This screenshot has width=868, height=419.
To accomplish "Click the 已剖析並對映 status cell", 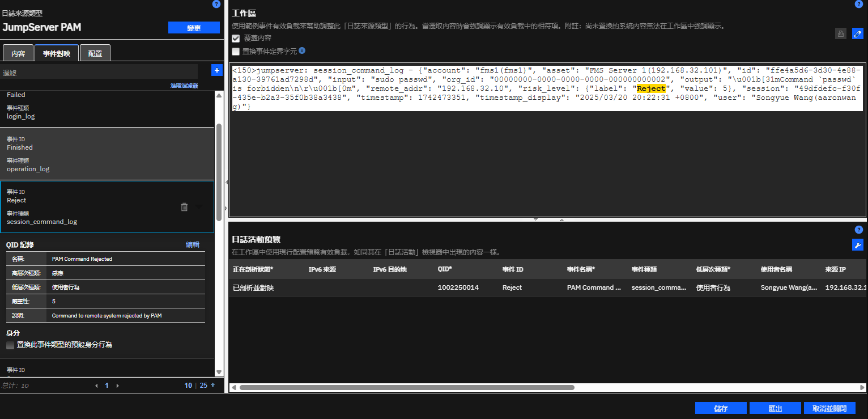I will pos(253,287).
